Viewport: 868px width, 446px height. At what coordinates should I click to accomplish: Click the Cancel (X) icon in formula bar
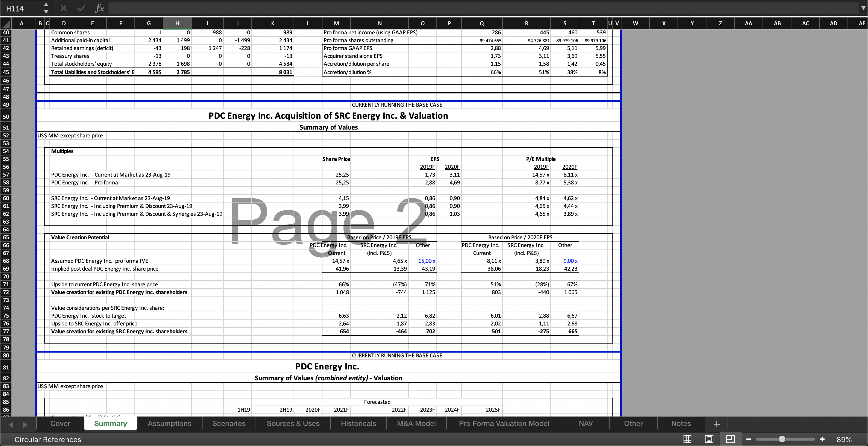tap(63, 8)
